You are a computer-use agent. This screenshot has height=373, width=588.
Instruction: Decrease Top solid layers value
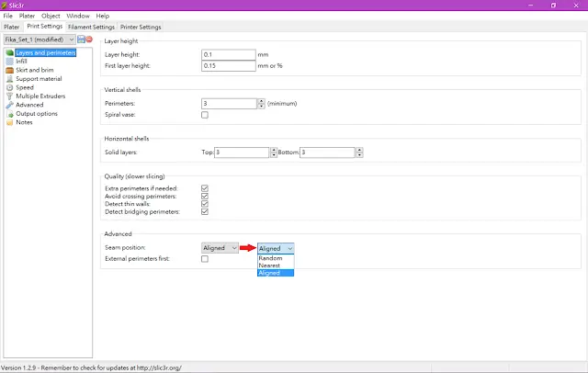point(274,155)
